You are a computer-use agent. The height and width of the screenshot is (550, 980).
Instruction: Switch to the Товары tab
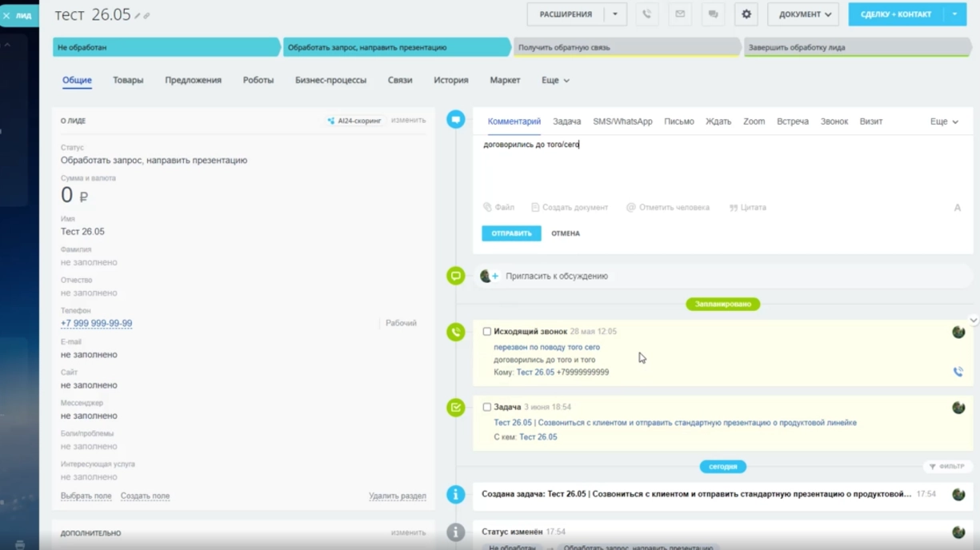pyautogui.click(x=128, y=80)
